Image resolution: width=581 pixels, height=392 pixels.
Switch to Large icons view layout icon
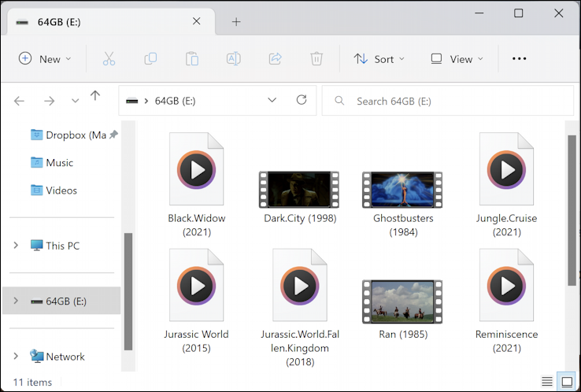coord(567,381)
